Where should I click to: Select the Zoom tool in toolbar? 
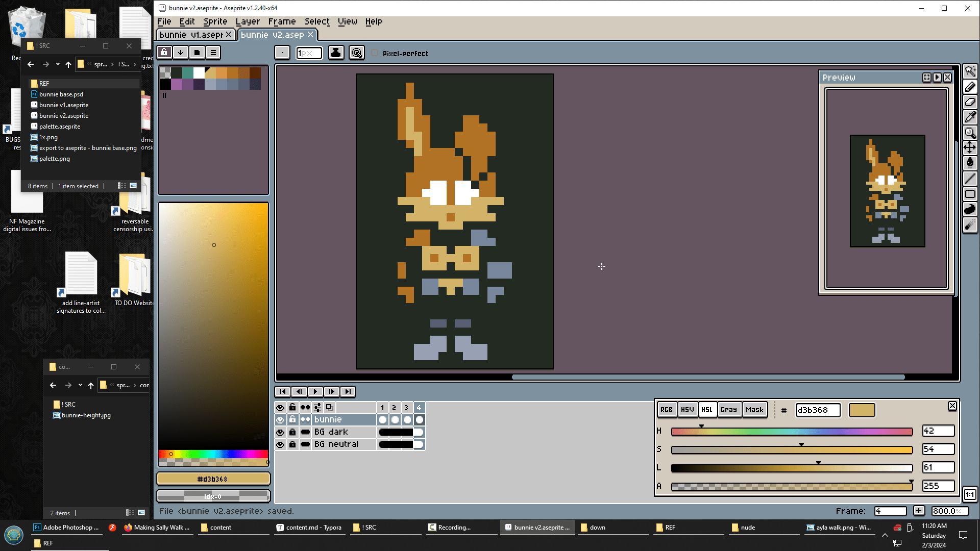pos(970,133)
